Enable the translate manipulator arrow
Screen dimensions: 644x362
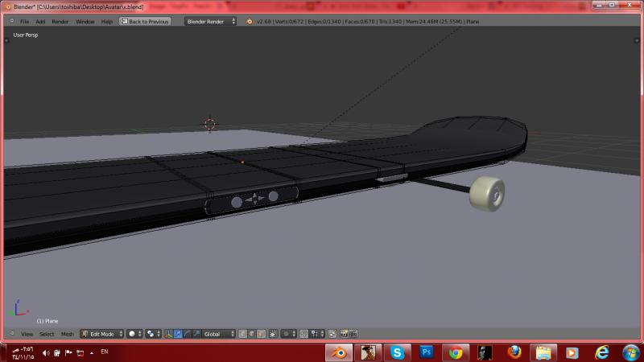point(178,334)
